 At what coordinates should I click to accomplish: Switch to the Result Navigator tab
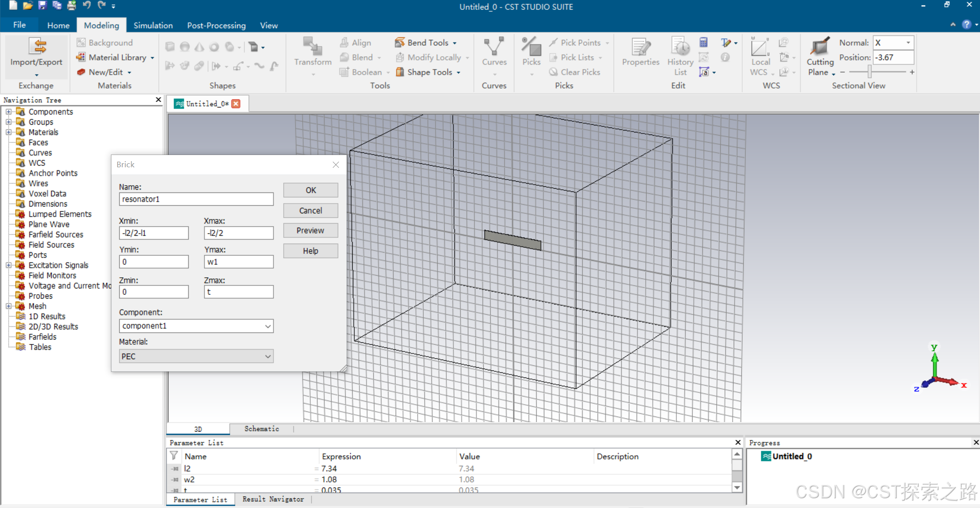point(273,499)
